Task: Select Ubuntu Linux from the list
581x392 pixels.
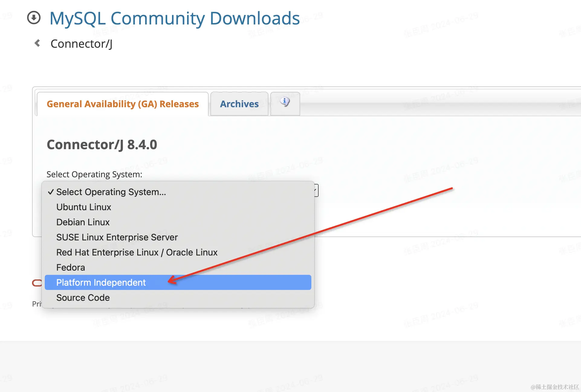Action: (x=84, y=207)
